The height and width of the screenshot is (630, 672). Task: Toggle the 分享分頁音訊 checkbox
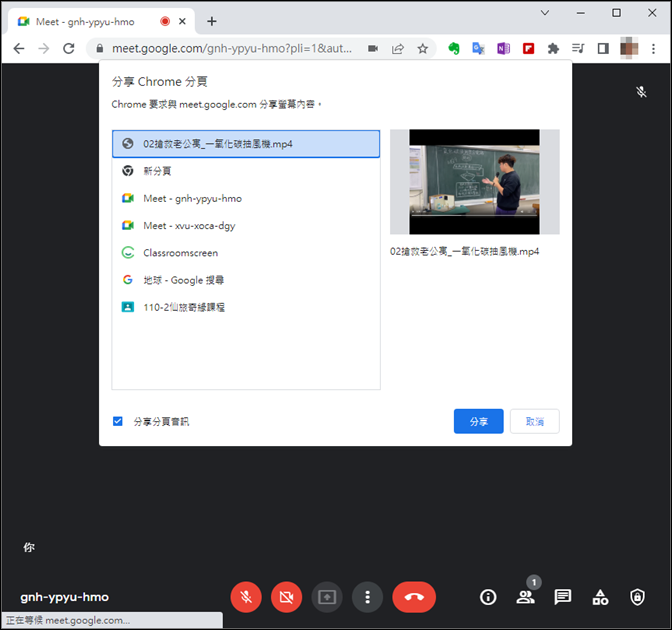118,421
